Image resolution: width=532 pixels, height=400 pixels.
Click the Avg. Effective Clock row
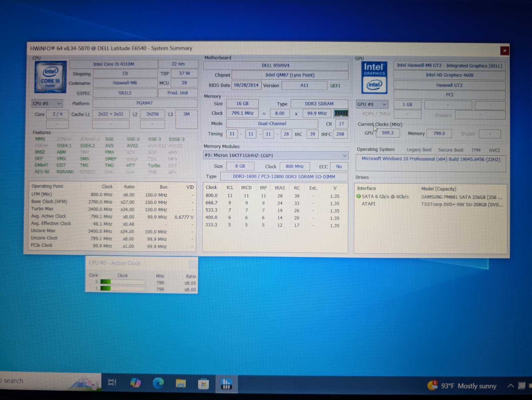click(113, 224)
